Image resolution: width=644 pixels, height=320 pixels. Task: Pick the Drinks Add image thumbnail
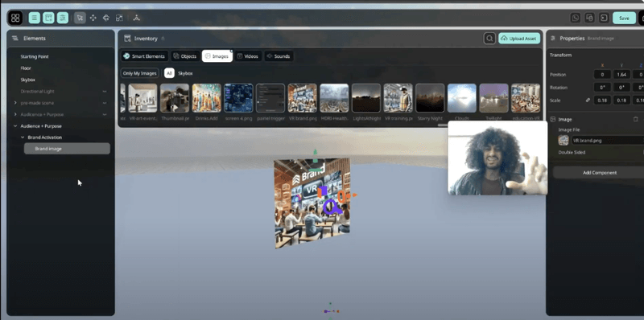click(207, 98)
